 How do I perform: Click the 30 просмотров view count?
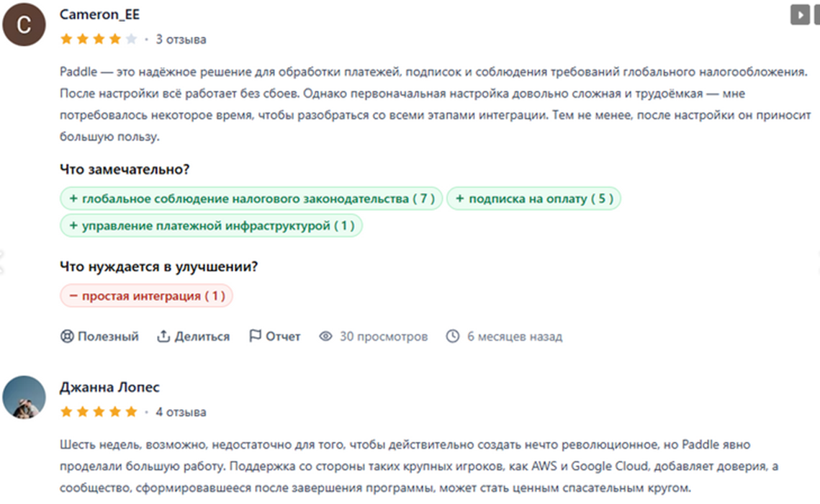pos(383,336)
